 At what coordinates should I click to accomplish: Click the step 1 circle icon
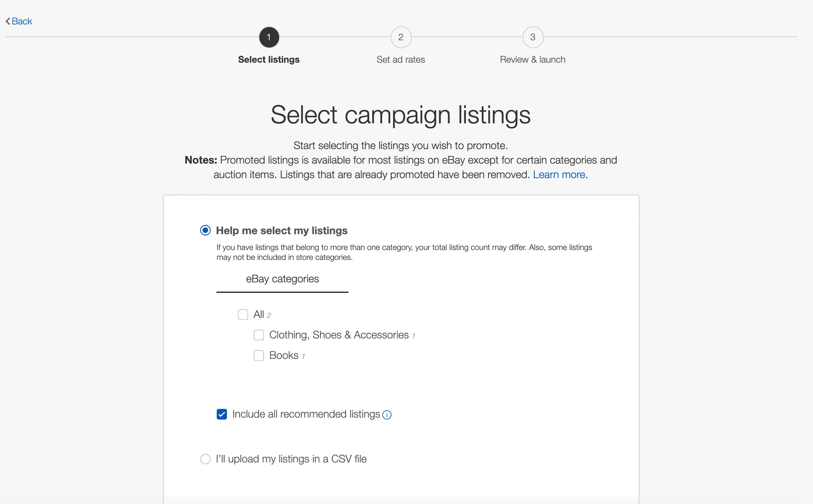pos(269,37)
